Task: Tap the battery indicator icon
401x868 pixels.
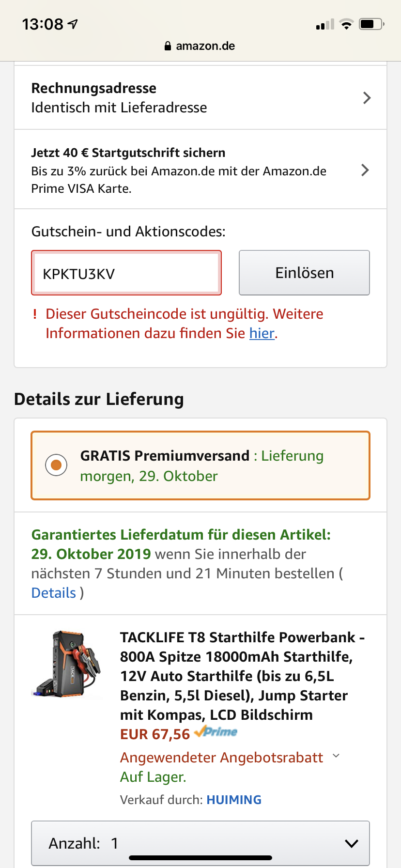Action: pyautogui.click(x=371, y=24)
